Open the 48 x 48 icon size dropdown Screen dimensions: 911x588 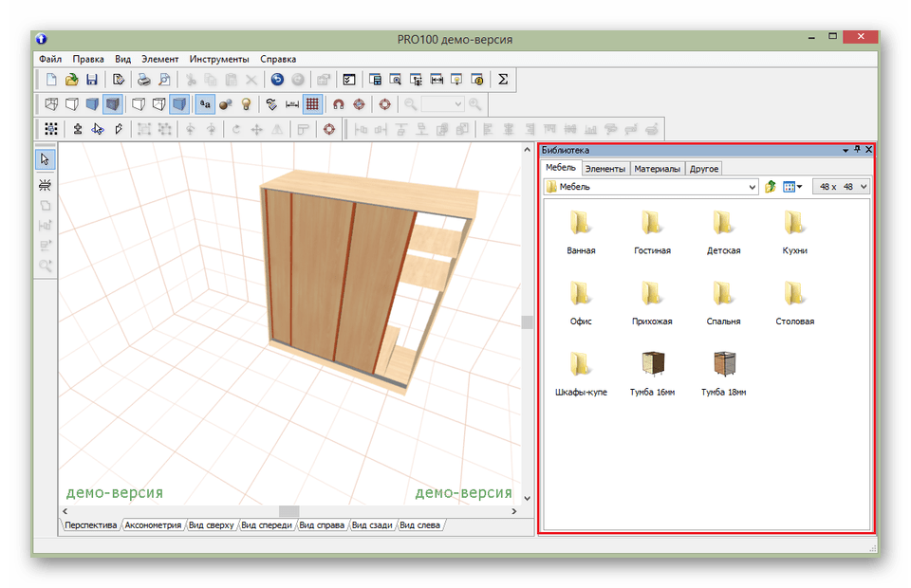841,186
